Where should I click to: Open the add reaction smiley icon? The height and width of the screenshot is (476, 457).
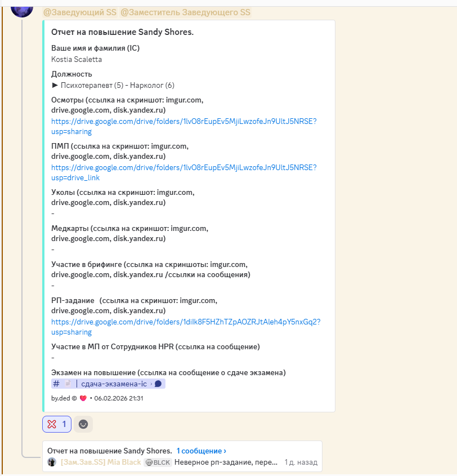coord(83,424)
